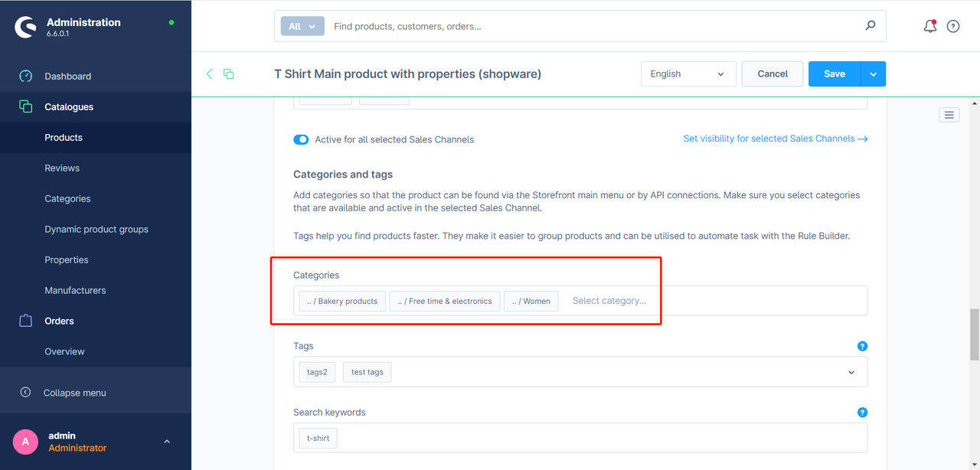980x470 pixels.
Task: Expand the admin user menu chevron
Action: (167, 442)
